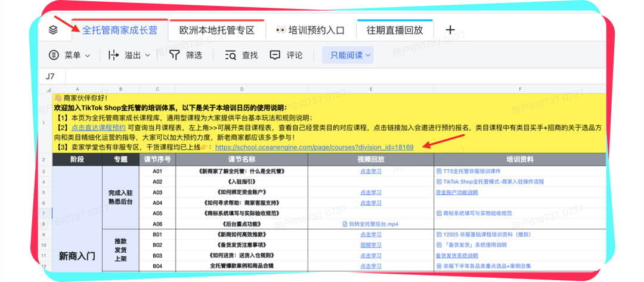Open the 菜单 menu
This screenshot has width=644, height=282.
(69, 55)
